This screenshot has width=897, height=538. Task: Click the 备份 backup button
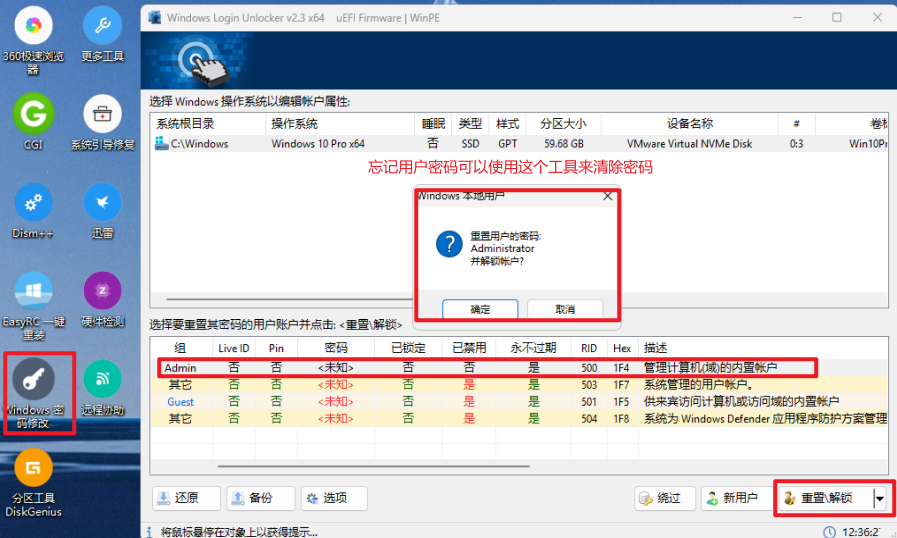pyautogui.click(x=260, y=498)
